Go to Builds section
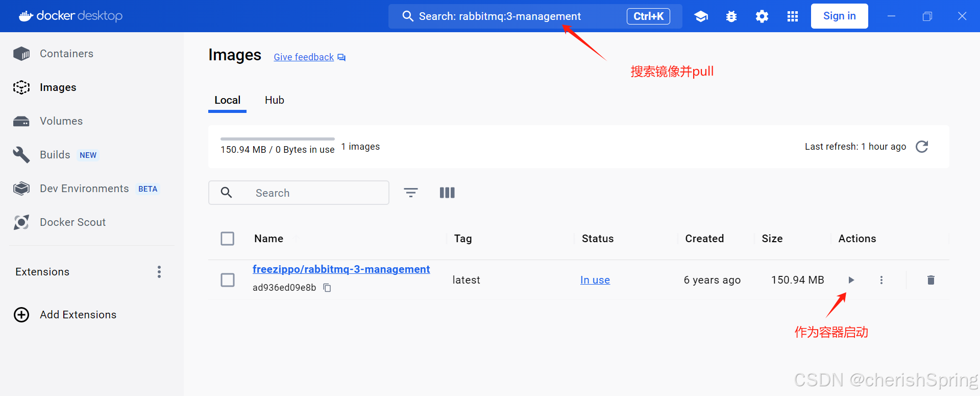Image resolution: width=980 pixels, height=396 pixels. coord(55,155)
